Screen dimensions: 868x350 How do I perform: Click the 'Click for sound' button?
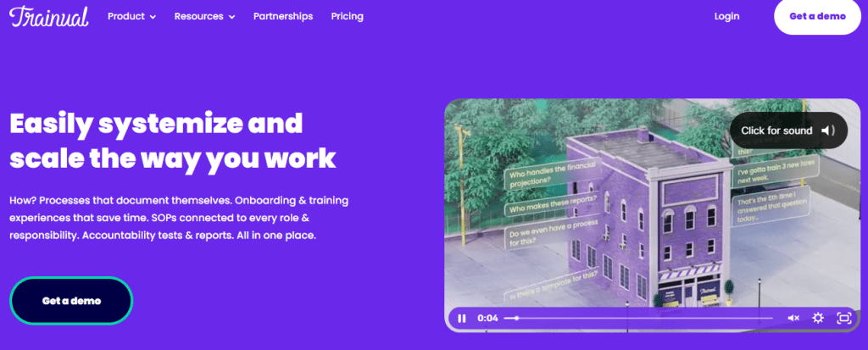(788, 131)
